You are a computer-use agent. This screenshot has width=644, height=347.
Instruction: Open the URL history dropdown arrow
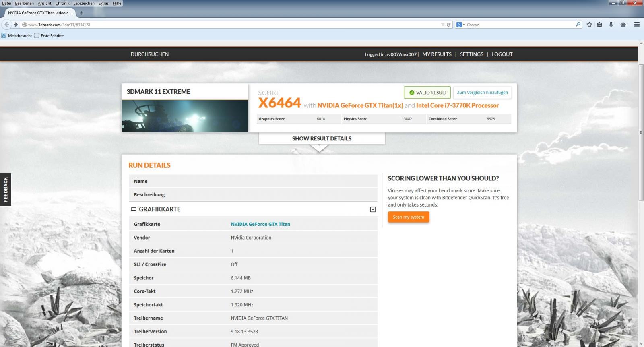point(443,25)
